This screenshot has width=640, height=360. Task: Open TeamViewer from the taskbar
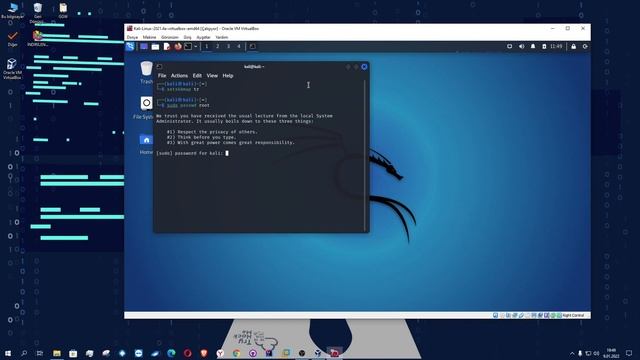point(138,353)
